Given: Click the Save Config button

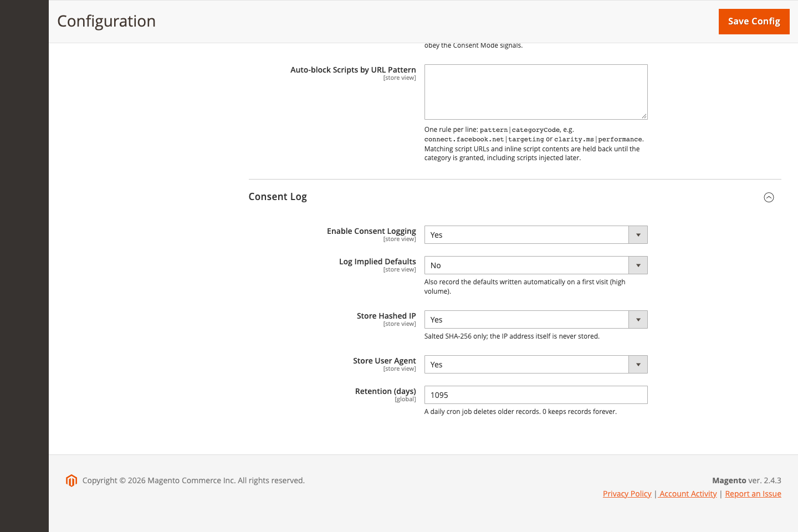Looking at the screenshot, I should point(754,22).
